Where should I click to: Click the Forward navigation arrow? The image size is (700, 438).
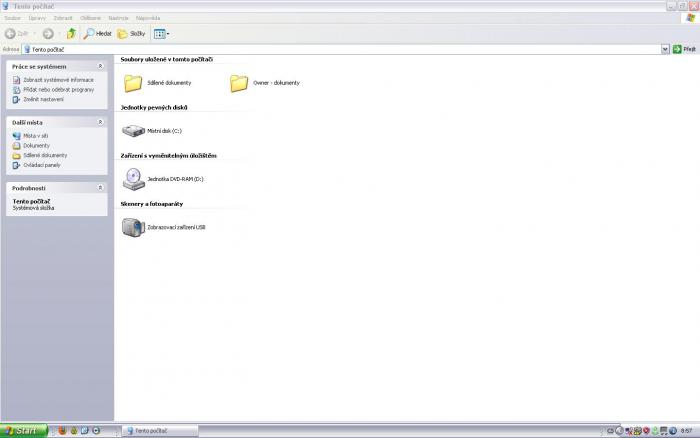(48, 33)
